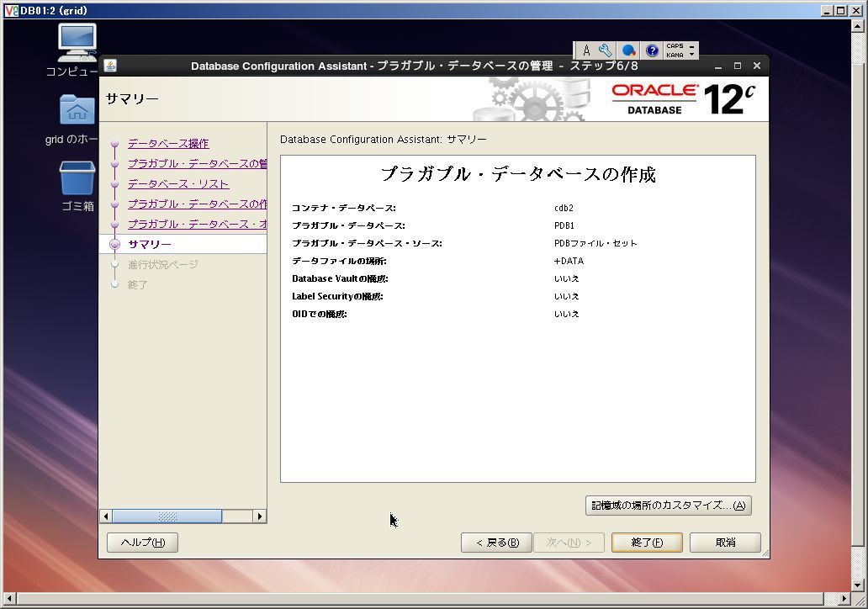This screenshot has width=868, height=609.
Task: Click 記憶域の場所のカスタマイズ button
Action: (x=668, y=506)
